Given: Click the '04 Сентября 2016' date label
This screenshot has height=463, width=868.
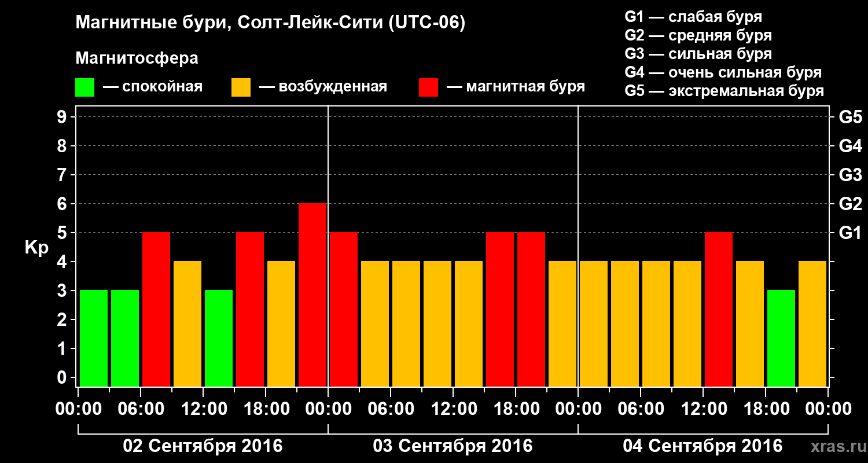Looking at the screenshot, I should [703, 446].
